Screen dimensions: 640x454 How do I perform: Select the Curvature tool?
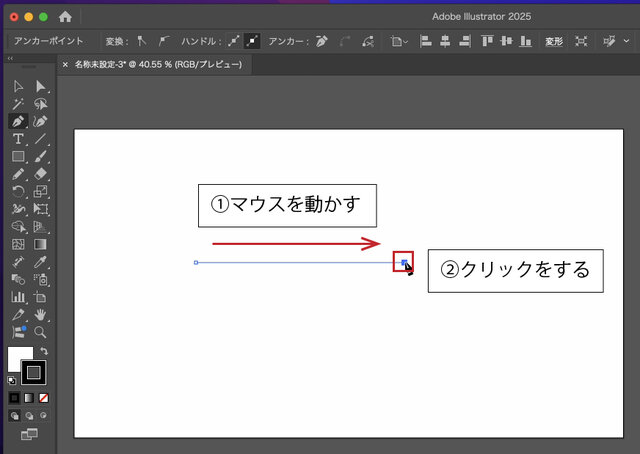tap(40, 121)
